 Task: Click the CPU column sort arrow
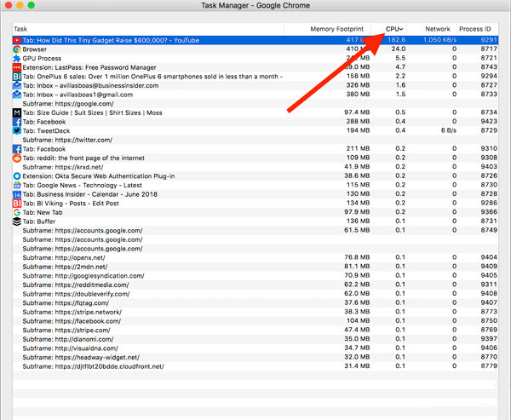pyautogui.click(x=401, y=29)
